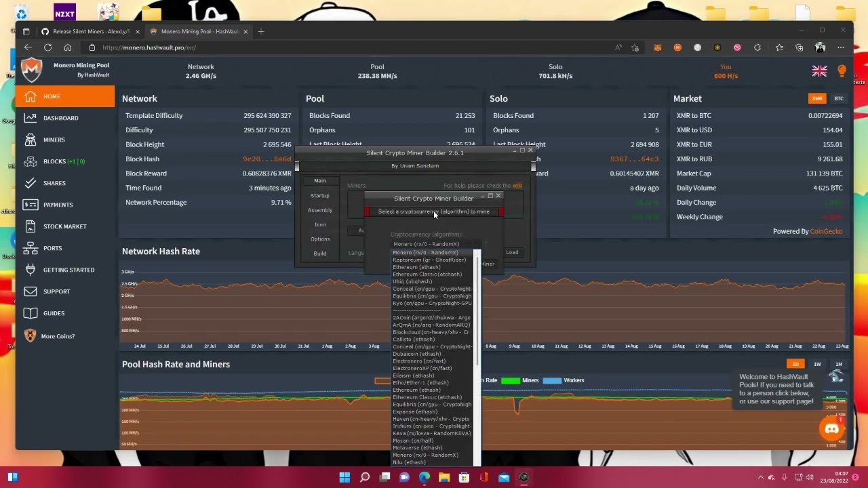Click the Load button in builder
This screenshot has height=488, width=868.
(x=512, y=252)
